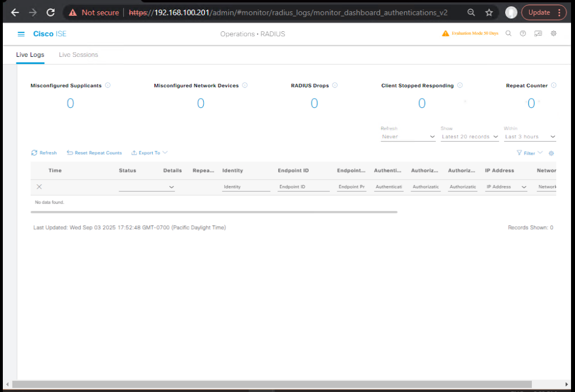Clear filters with the X icon in table row
This screenshot has height=392, width=575.
click(x=39, y=187)
